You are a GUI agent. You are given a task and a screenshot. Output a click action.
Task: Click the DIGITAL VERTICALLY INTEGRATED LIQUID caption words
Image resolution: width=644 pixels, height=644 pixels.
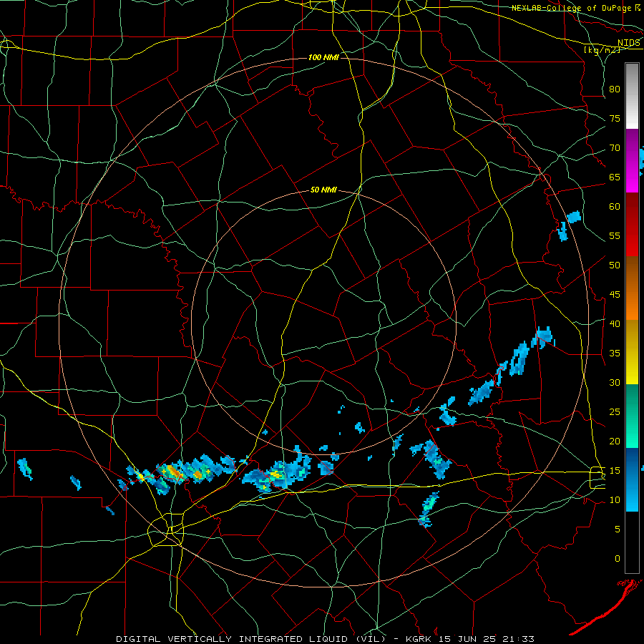[x=234, y=639]
